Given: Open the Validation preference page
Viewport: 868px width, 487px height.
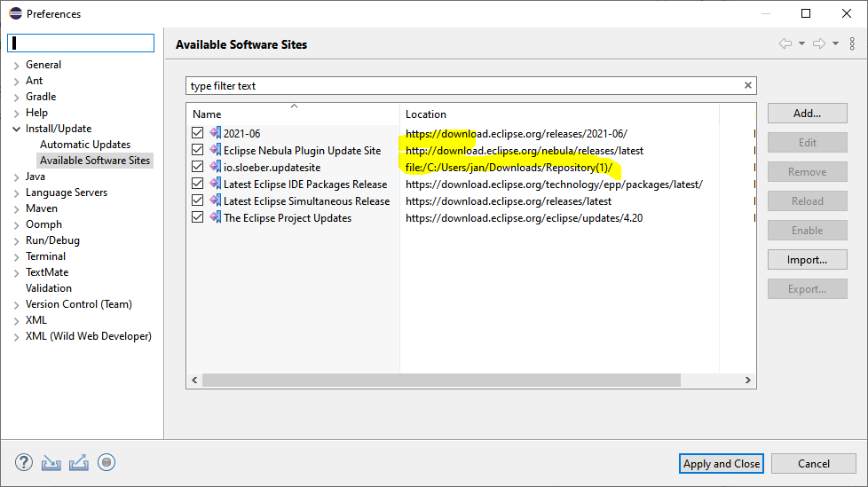Looking at the screenshot, I should pyautogui.click(x=49, y=288).
